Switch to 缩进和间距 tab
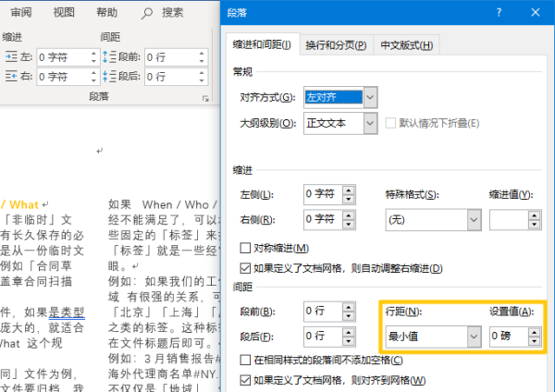Screen dimensions: 555x392 pos(263,44)
